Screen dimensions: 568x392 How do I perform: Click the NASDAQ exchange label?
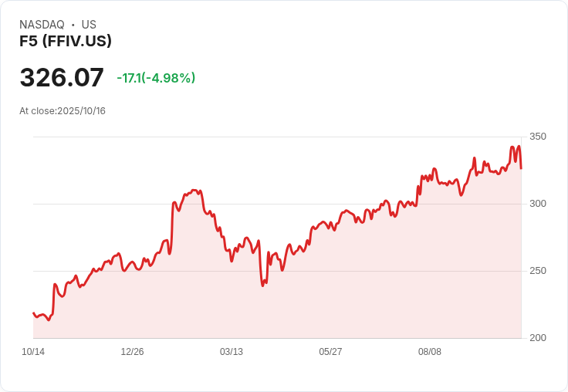(42, 25)
